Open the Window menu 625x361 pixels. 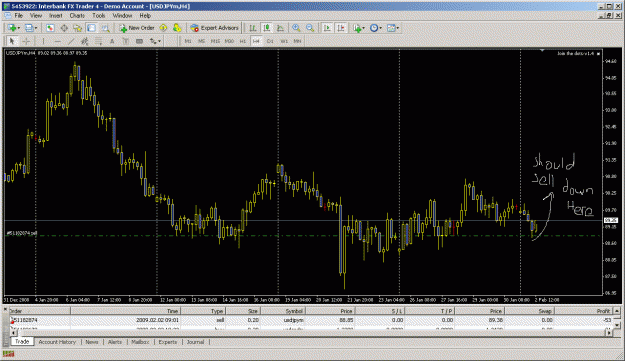point(122,16)
